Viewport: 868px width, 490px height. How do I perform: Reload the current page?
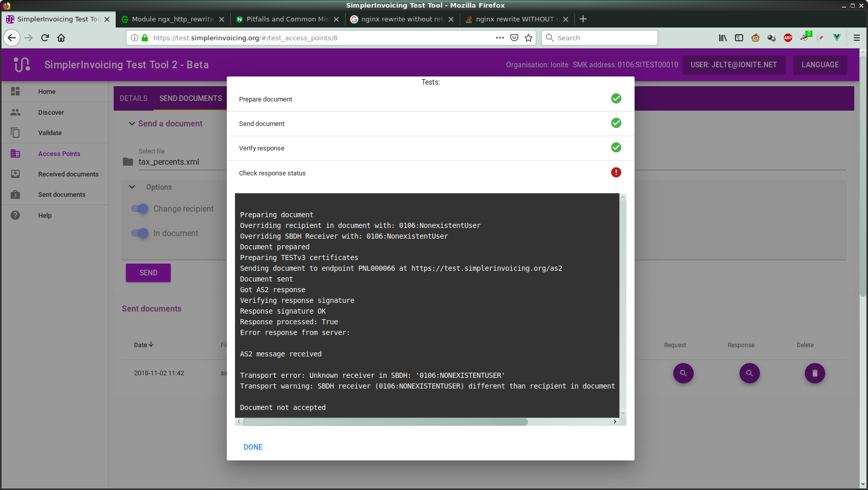tap(45, 38)
